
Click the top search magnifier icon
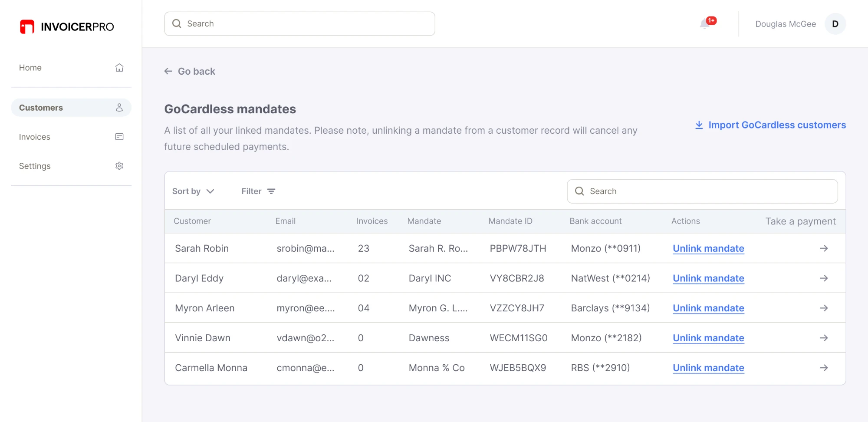pyautogui.click(x=177, y=23)
